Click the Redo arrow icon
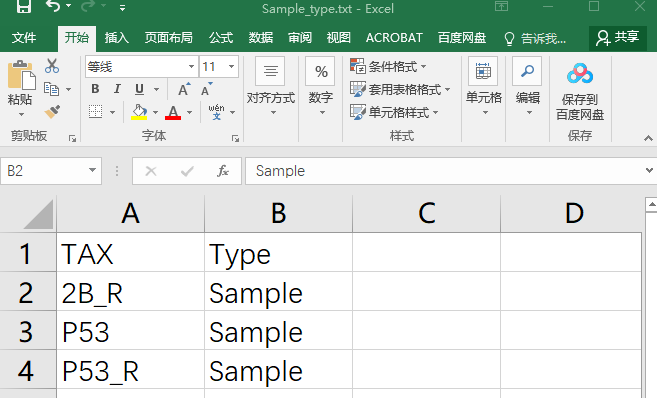657x398 pixels. (88, 6)
